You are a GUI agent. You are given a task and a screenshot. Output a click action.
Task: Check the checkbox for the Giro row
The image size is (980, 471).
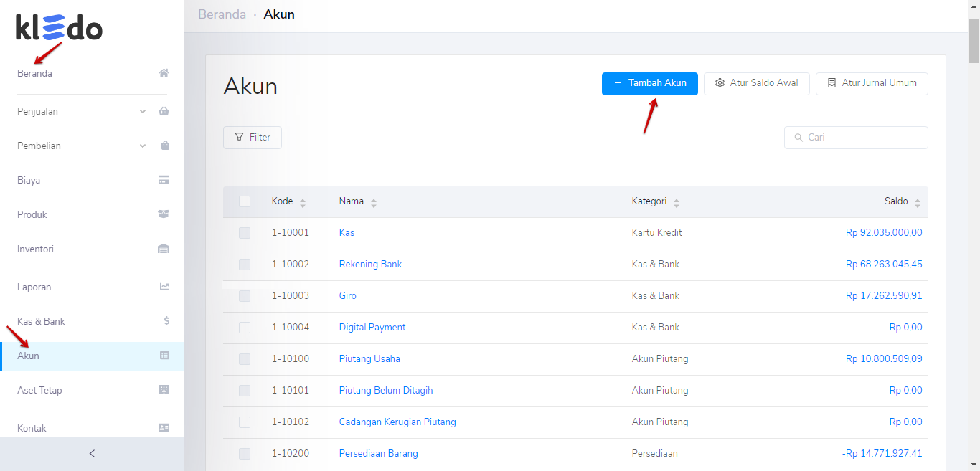pos(245,295)
